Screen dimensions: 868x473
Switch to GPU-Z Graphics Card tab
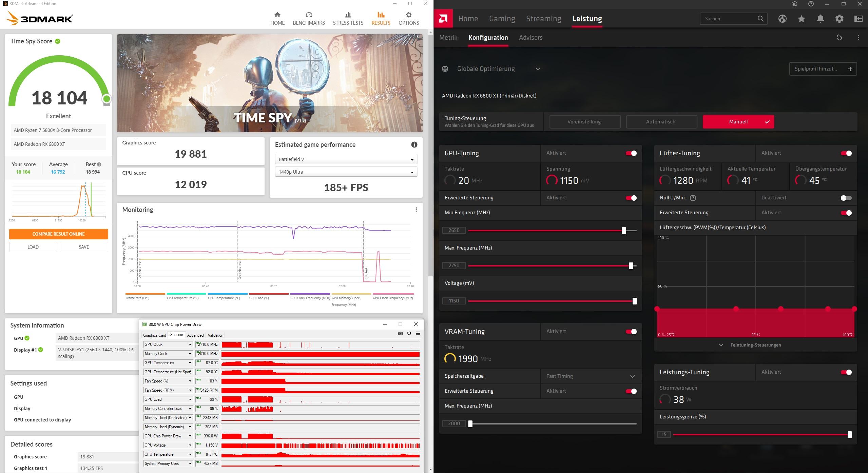tap(155, 335)
